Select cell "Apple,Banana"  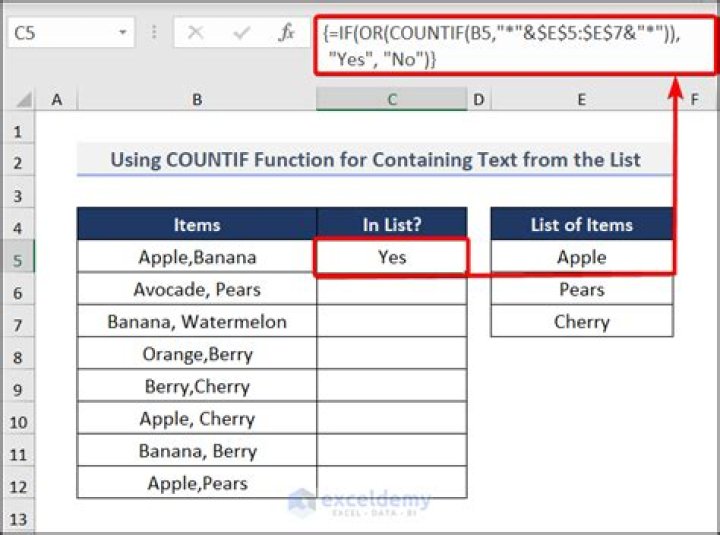coord(197,257)
